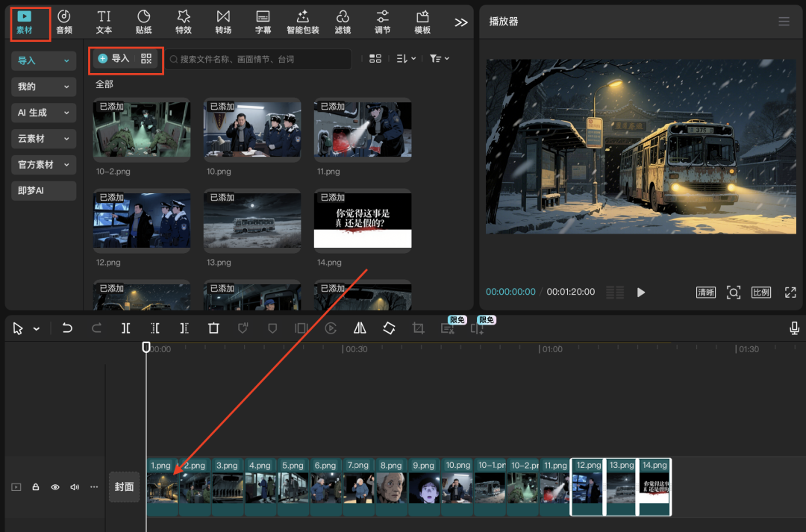Select the 14.png media thumbnail

tap(363, 220)
